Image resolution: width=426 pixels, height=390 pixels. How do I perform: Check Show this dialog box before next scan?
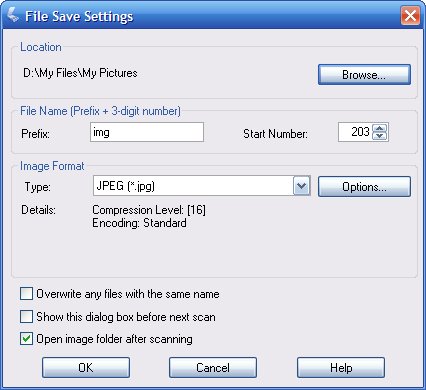point(26,317)
